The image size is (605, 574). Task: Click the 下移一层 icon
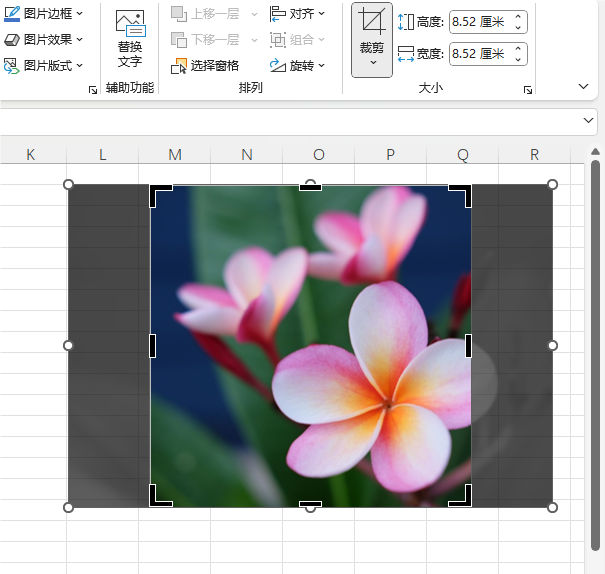tap(179, 40)
